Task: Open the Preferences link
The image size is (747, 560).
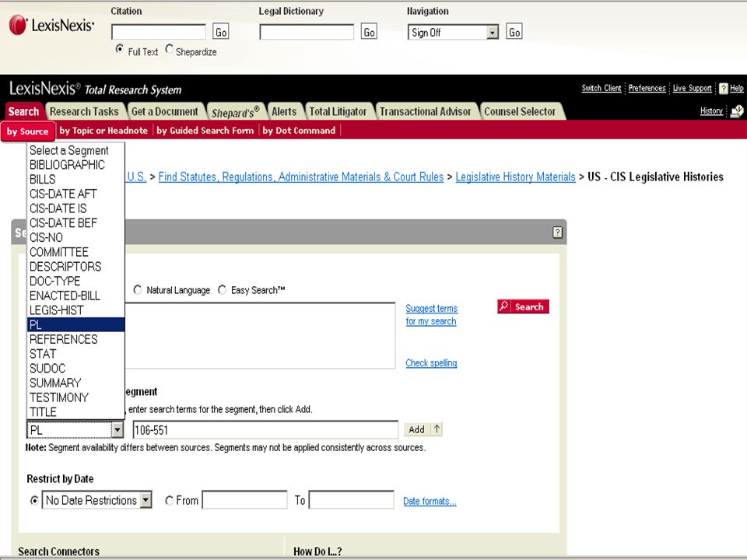Action: [647, 88]
